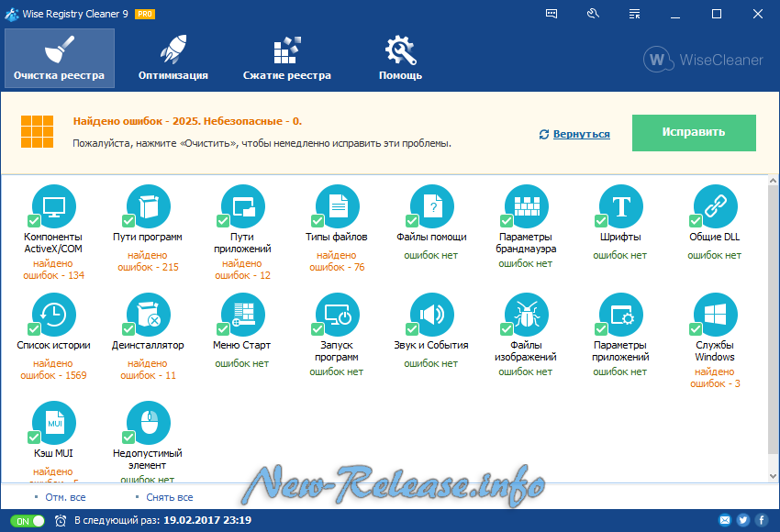Open the email icon in status bar
Image resolution: width=780 pixels, height=532 pixels.
point(725,520)
